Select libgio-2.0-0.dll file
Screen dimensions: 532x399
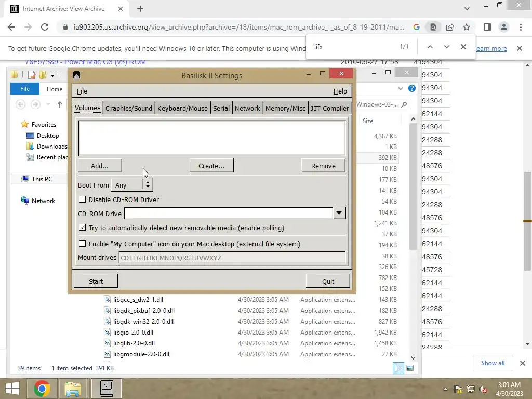133,332
